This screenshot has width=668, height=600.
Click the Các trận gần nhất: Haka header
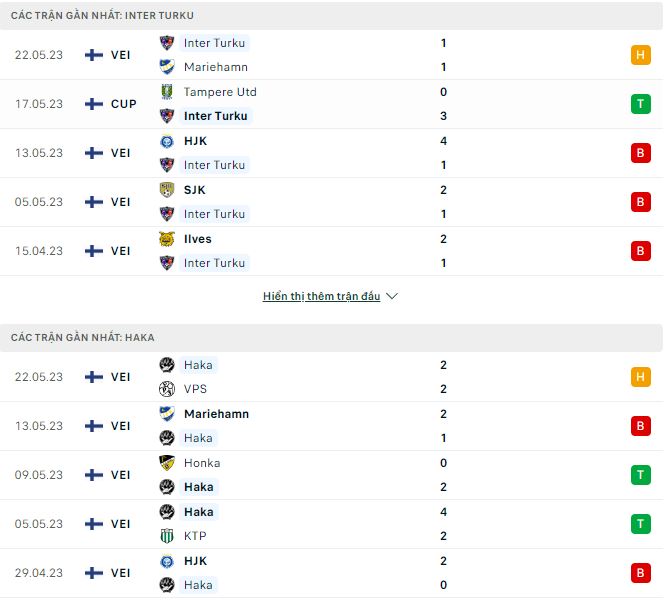pyautogui.click(x=83, y=338)
